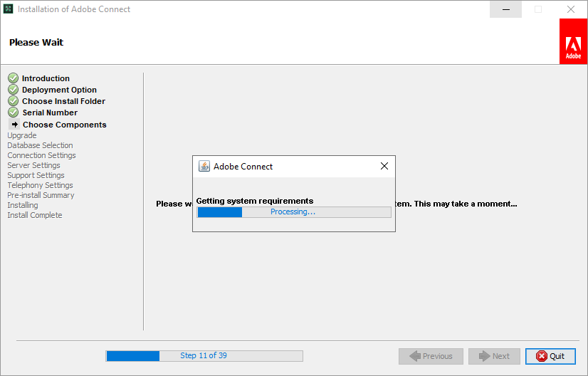The width and height of the screenshot is (588, 376).
Task: Select the Choose Install Folder step label
Action: [64, 101]
